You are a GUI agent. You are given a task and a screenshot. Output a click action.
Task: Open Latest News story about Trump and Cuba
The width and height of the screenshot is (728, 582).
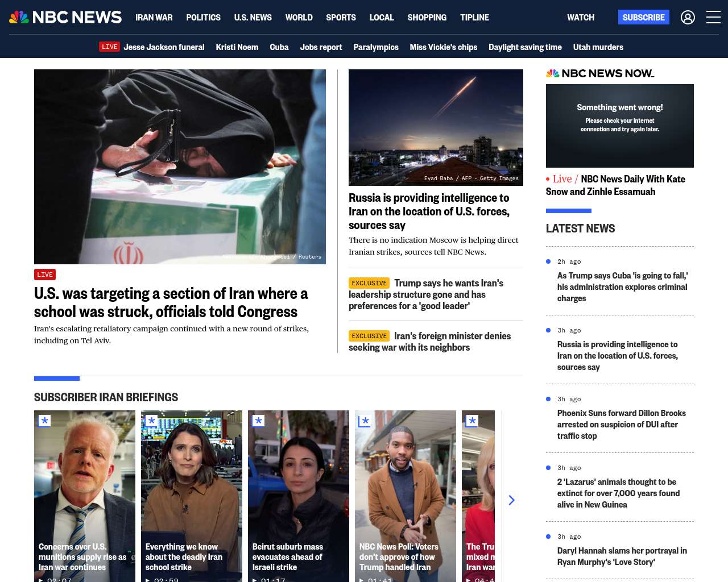tap(622, 287)
